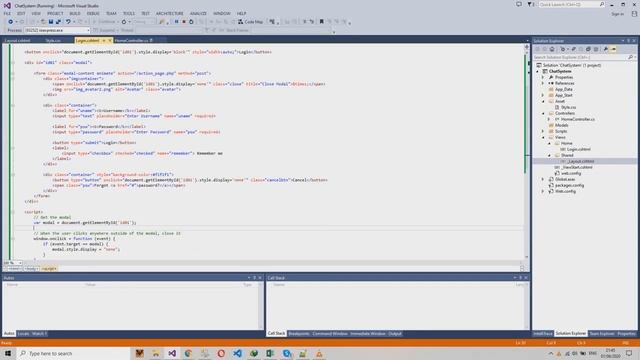
Task: Collapse the Shared folder
Action: [549, 155]
